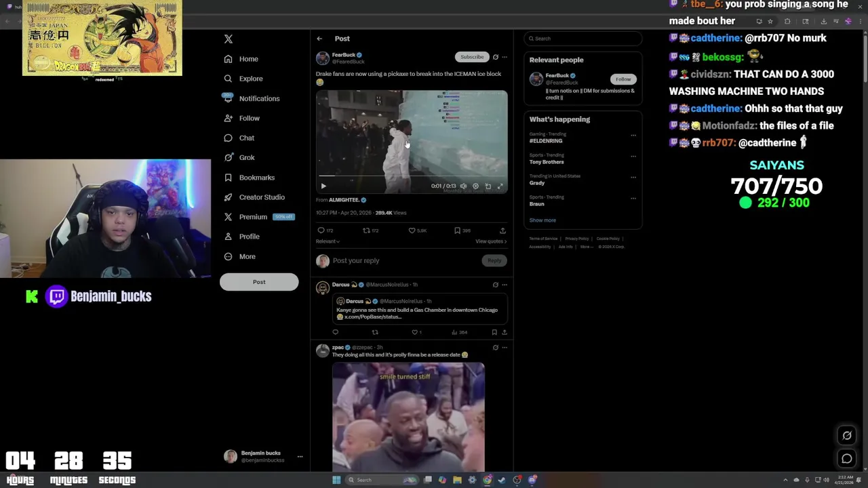Click the X logo in the sidebar
Viewport: 868px width, 488px height.
pyautogui.click(x=229, y=39)
